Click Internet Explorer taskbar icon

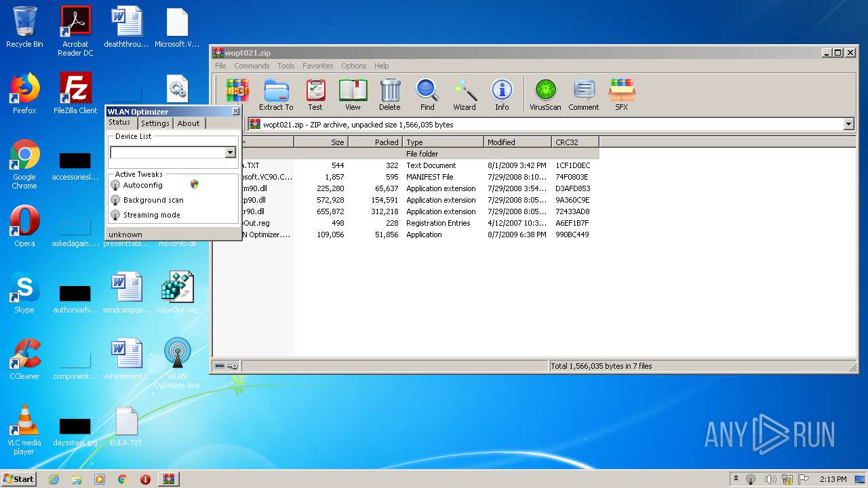(x=54, y=479)
